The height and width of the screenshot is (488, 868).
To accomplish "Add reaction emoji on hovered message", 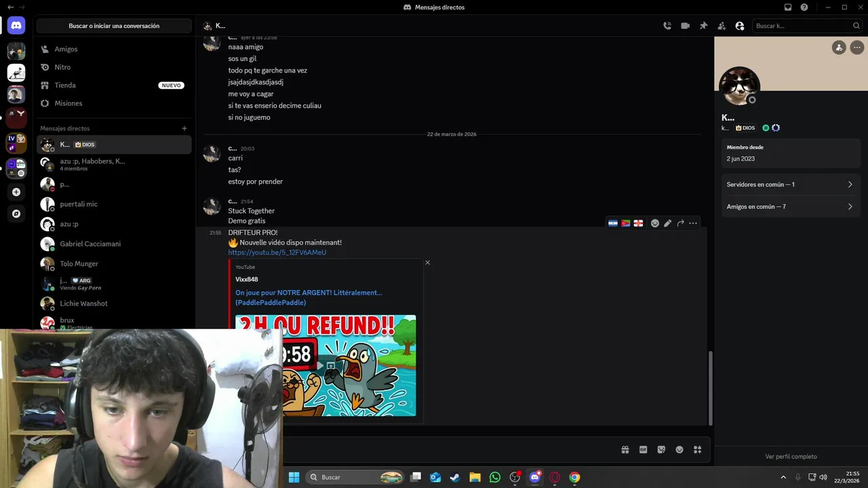I will (x=655, y=223).
